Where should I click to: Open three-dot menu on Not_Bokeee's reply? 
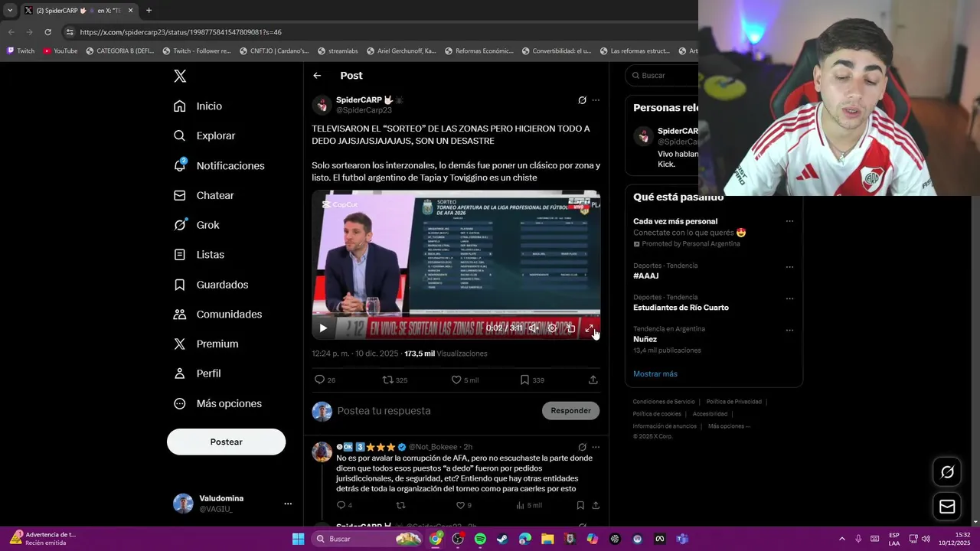point(596,447)
